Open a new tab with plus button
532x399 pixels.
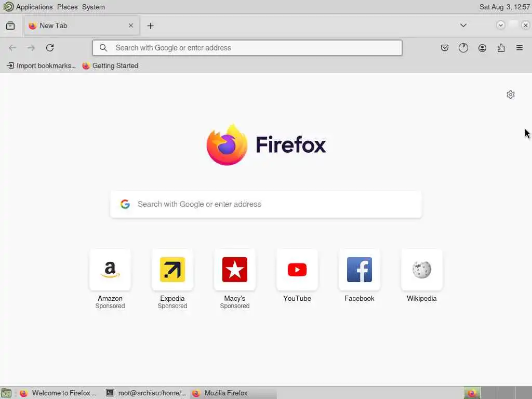coord(150,26)
